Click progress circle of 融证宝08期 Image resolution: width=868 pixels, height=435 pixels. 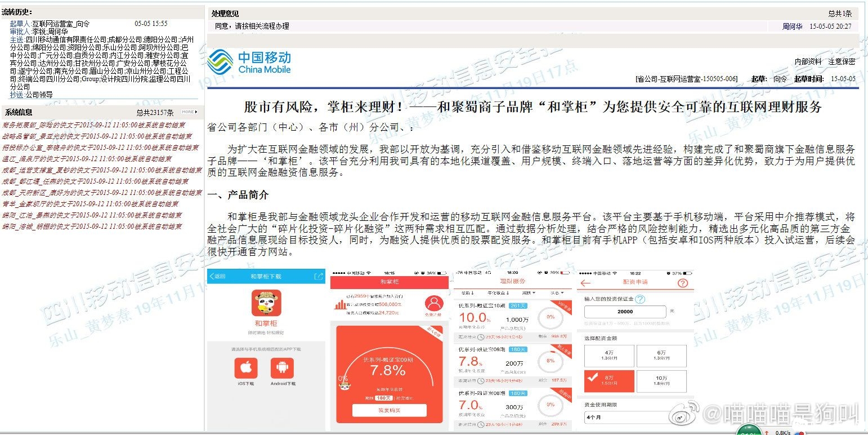(551, 404)
